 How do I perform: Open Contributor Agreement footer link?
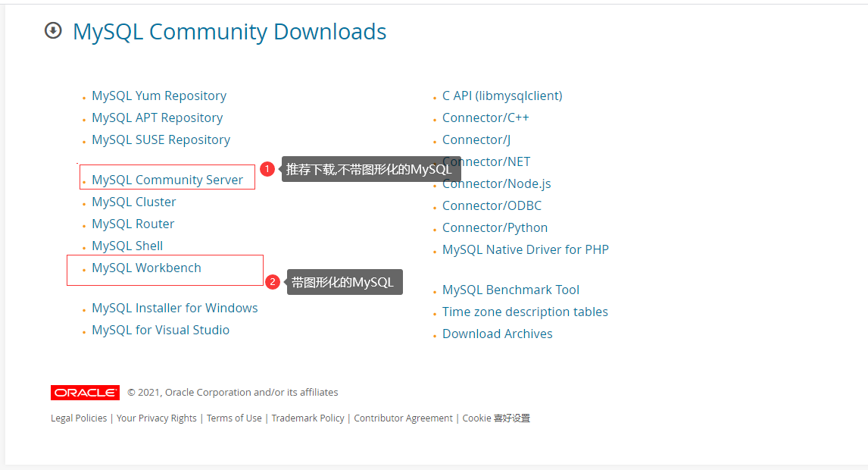pos(403,418)
